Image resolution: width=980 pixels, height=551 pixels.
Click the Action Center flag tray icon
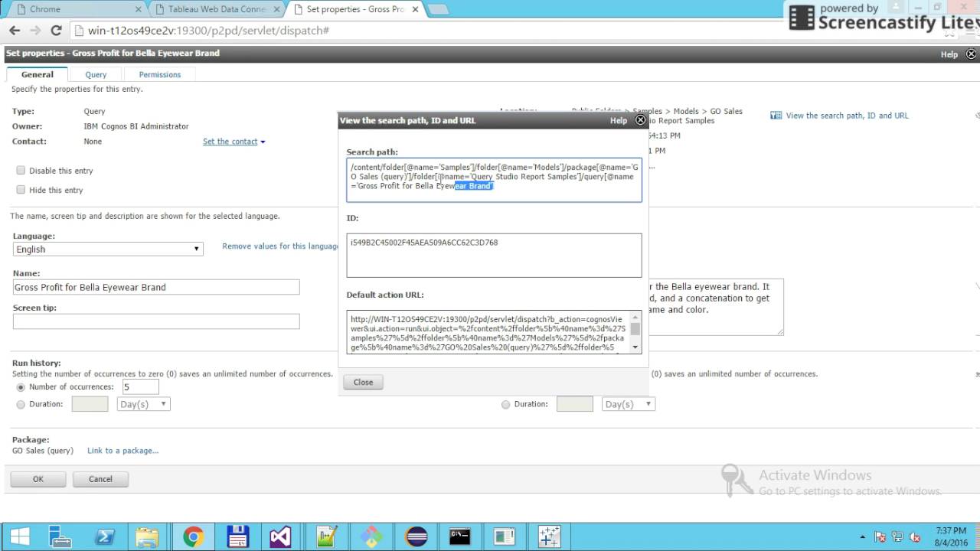coord(880,537)
